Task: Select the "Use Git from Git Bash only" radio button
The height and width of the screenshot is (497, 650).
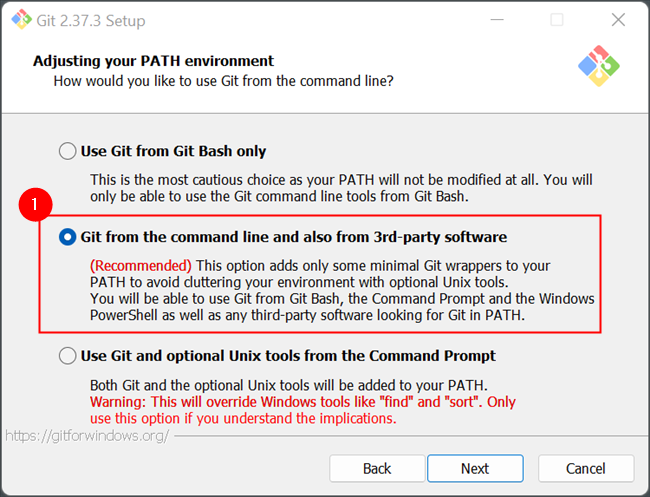Action: click(68, 152)
